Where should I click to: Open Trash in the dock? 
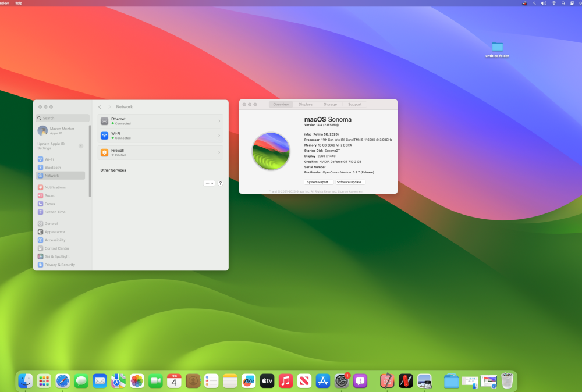(507, 381)
